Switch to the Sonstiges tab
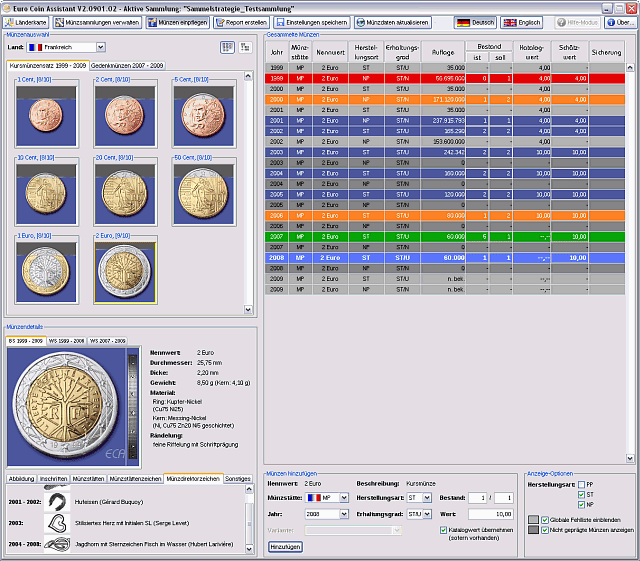This screenshot has height=561, width=640. (x=238, y=479)
